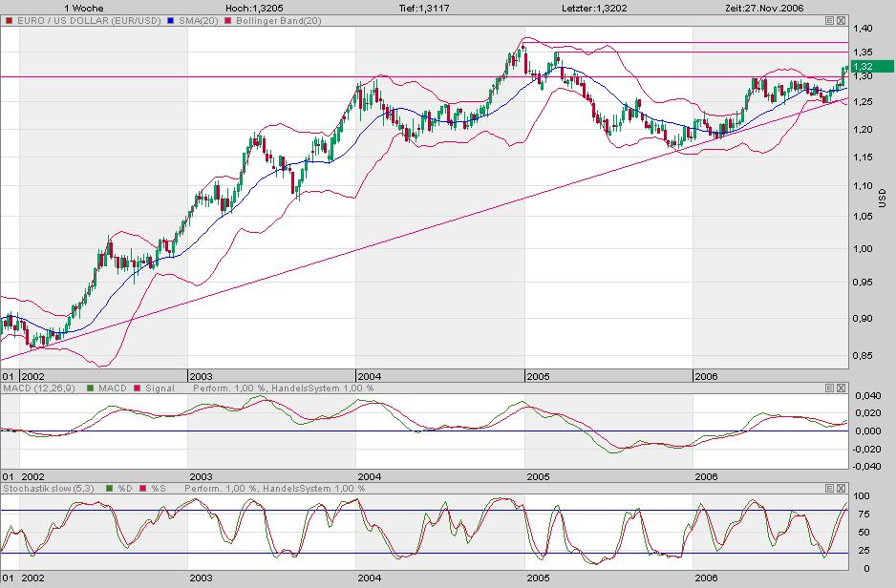Click the 2004 marker on the price chart time axis
The width and height of the screenshot is (896, 588).
click(369, 376)
